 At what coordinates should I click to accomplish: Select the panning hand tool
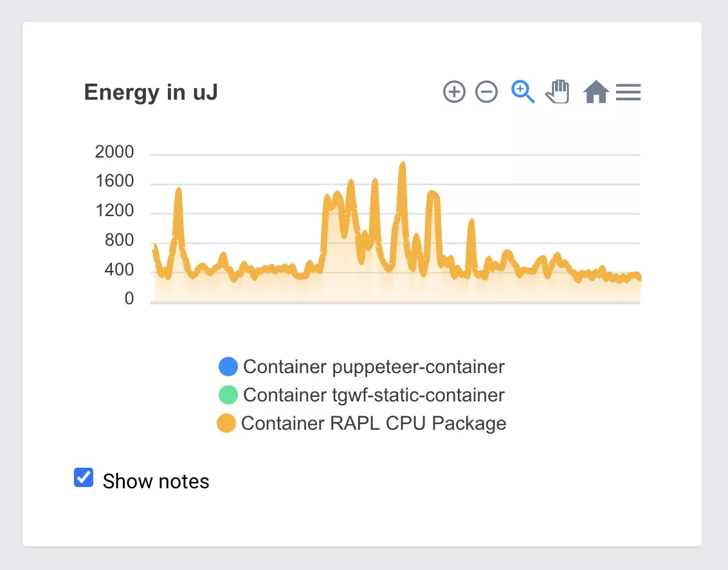tap(557, 91)
